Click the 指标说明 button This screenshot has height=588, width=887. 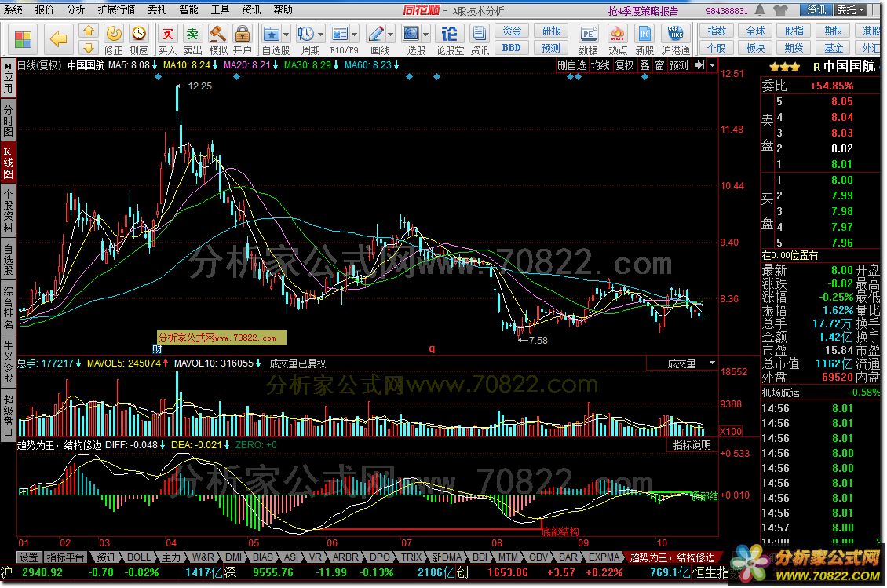(x=692, y=445)
